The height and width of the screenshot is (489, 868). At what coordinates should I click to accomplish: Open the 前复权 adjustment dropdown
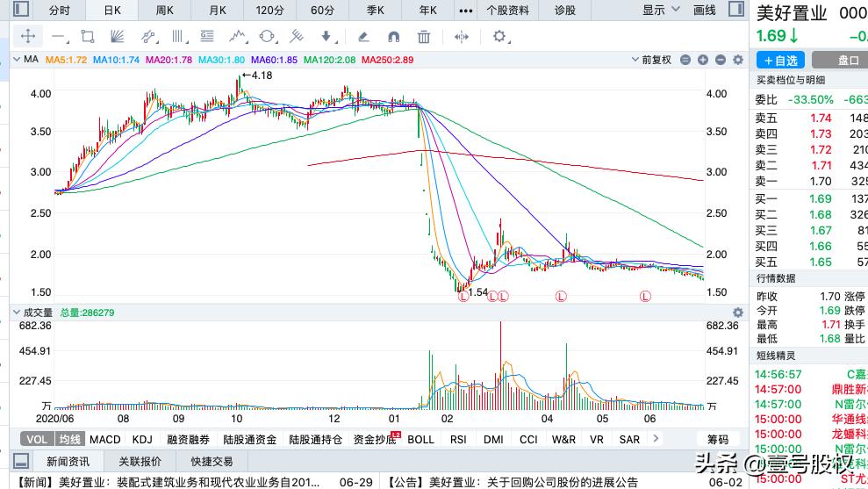[651, 60]
